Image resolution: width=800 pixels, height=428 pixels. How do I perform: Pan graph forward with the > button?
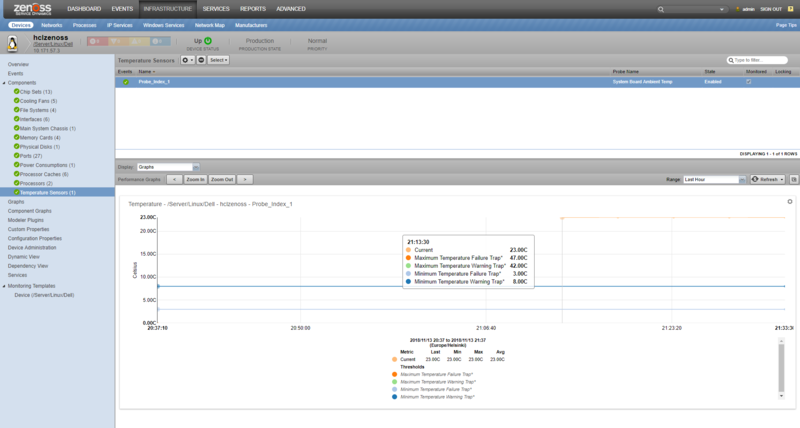(x=245, y=180)
